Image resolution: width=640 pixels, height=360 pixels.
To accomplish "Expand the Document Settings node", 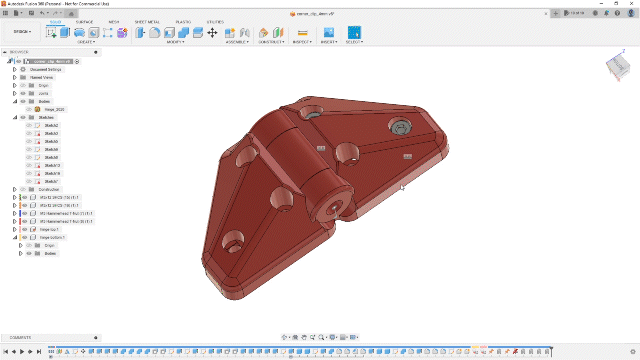I will (15, 69).
